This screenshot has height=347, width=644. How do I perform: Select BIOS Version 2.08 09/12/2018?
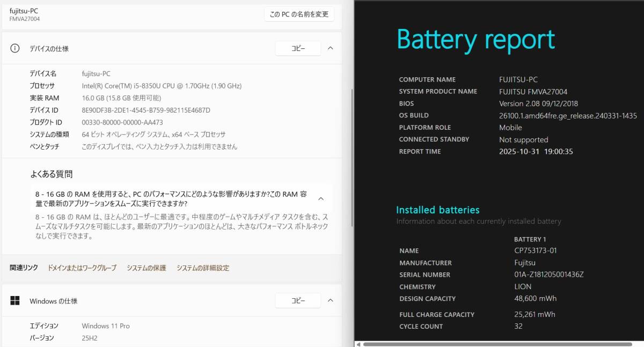point(538,104)
